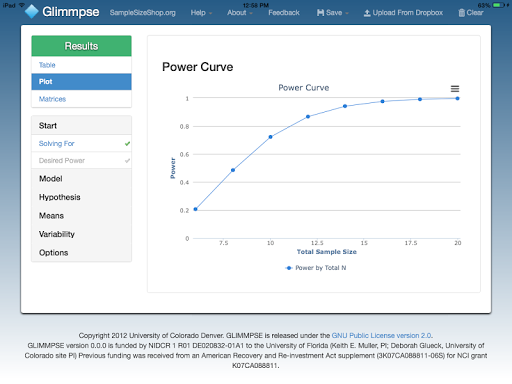Image resolution: width=512 pixels, height=384 pixels.
Task: Click the Upload From Dropbox arrow icon
Action: coord(367,13)
